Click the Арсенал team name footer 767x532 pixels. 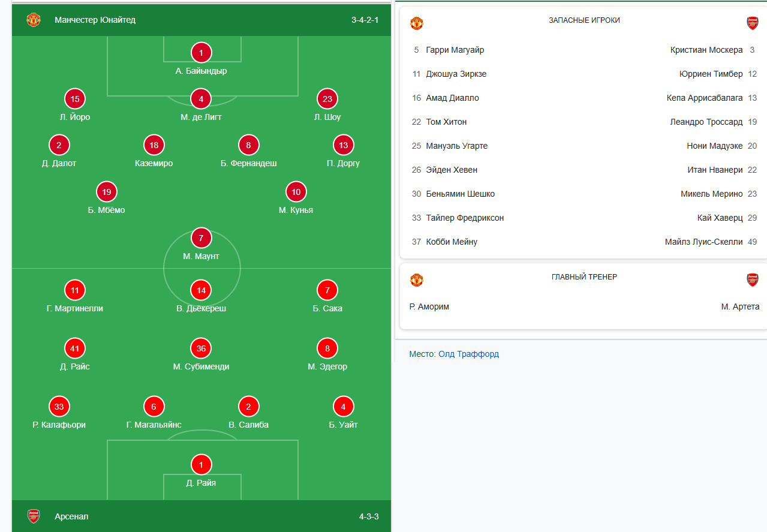71,516
